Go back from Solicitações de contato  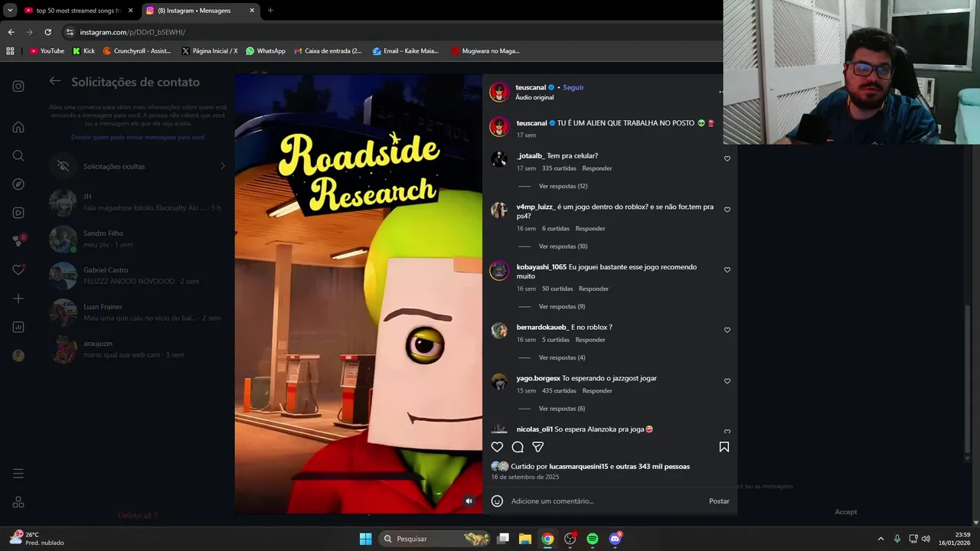(55, 81)
